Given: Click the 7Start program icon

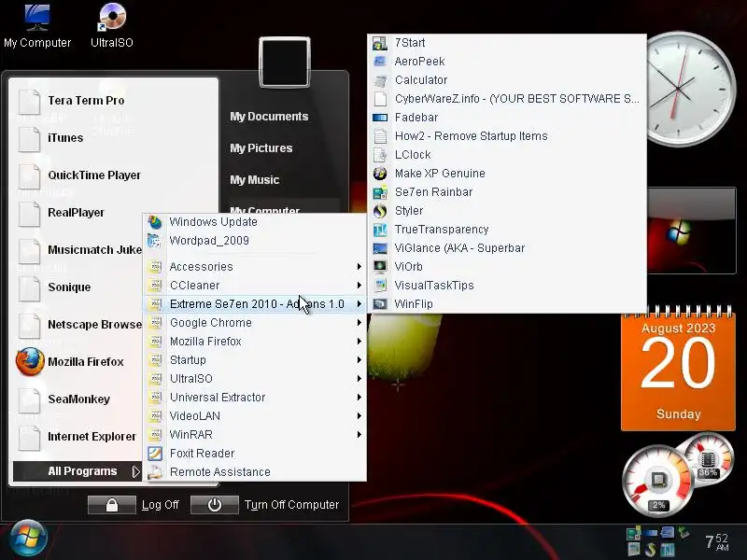Looking at the screenshot, I should tap(380, 43).
